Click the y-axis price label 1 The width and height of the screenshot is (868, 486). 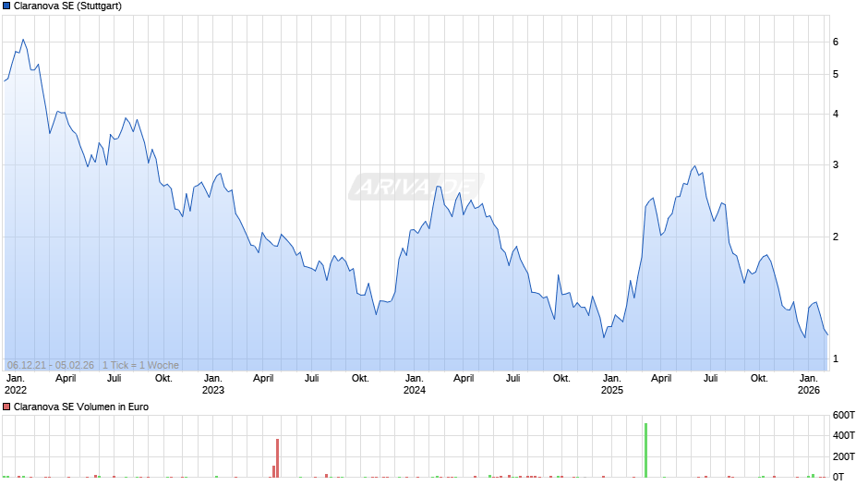(x=836, y=359)
